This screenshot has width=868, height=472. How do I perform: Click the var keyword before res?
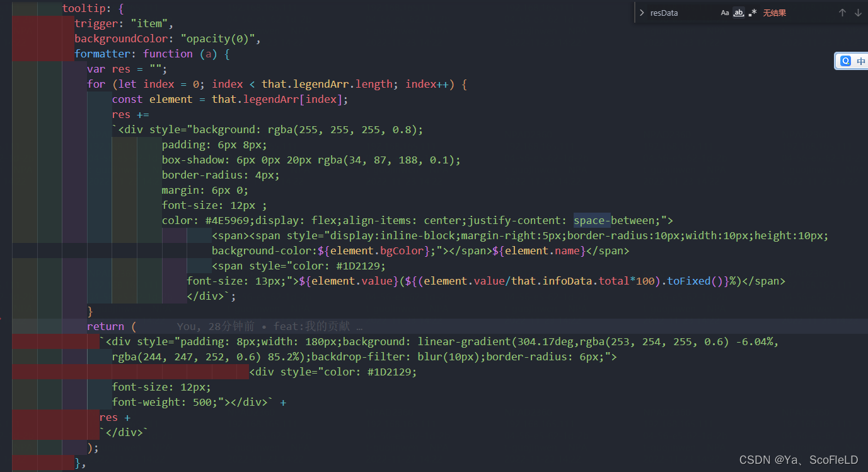pyautogui.click(x=96, y=69)
